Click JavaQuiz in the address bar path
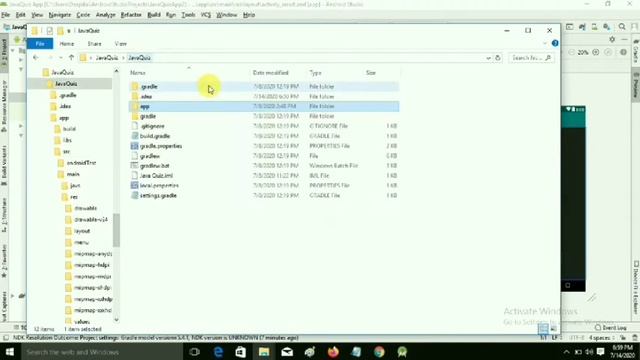Screen dimensions: 640x360 (140, 58)
